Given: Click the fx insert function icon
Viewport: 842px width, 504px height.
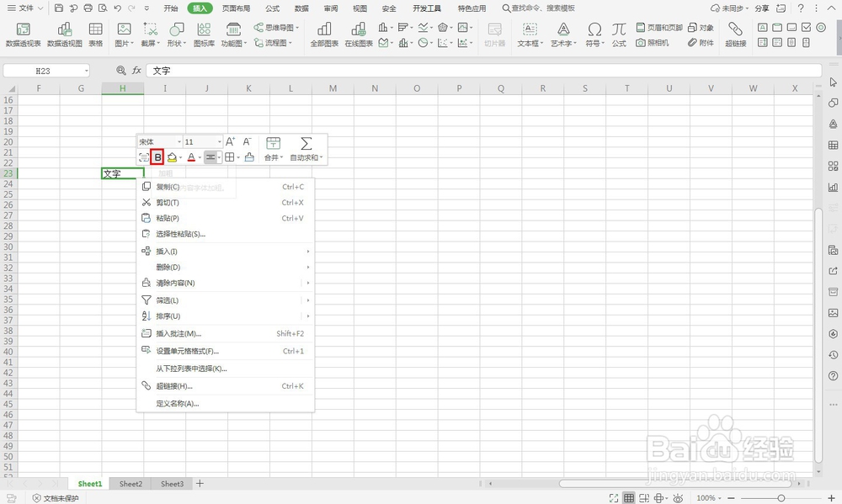Looking at the screenshot, I should [137, 71].
